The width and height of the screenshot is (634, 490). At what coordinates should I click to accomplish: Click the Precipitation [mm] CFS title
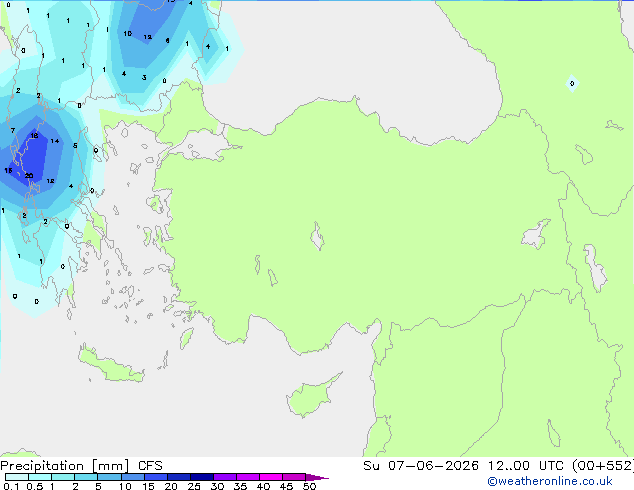tap(81, 466)
